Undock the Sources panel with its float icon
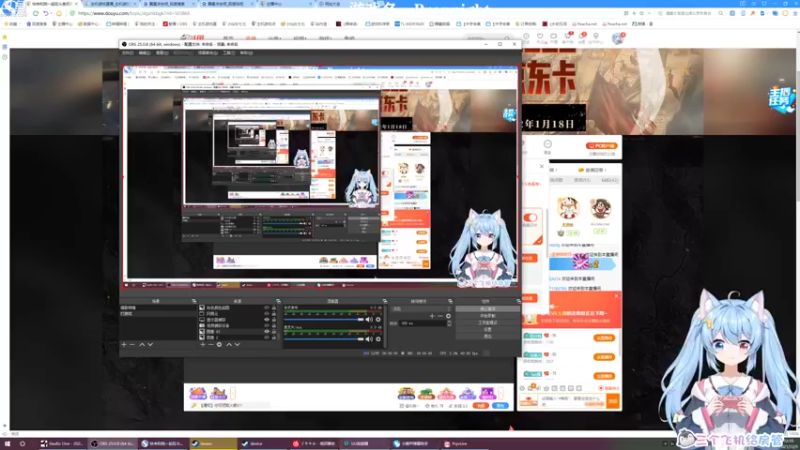800x450 pixels. (x=278, y=302)
